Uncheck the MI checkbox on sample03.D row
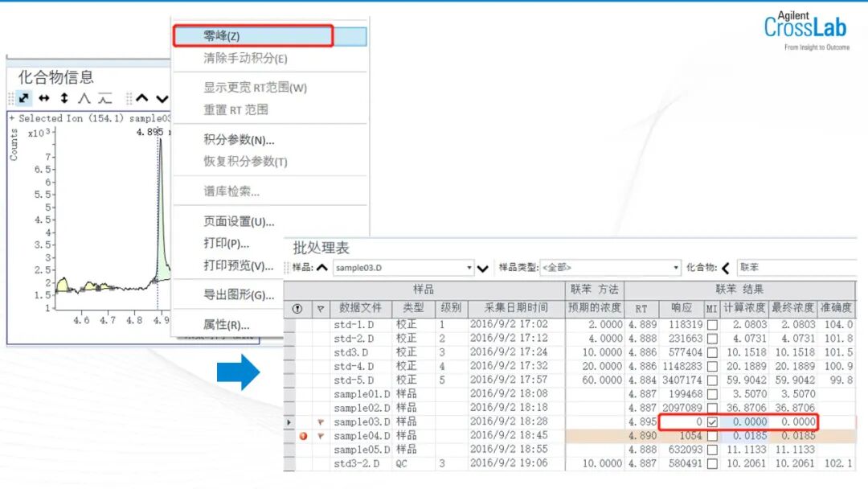The height and width of the screenshot is (489, 868). (711, 421)
